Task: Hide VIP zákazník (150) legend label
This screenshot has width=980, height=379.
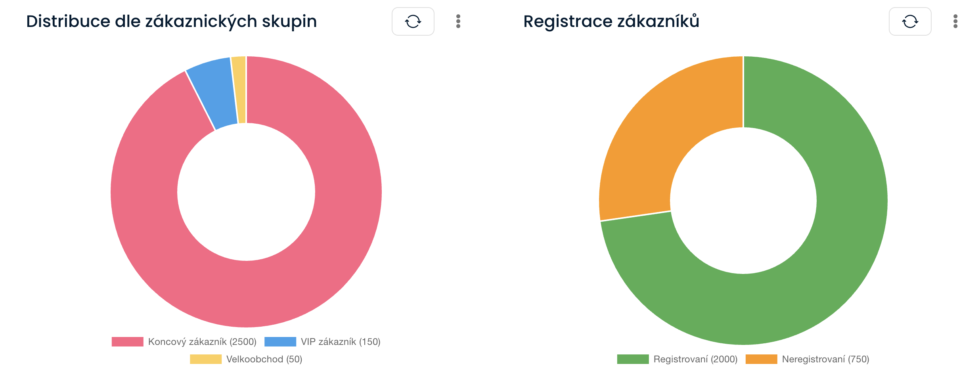Action: [x=341, y=342]
